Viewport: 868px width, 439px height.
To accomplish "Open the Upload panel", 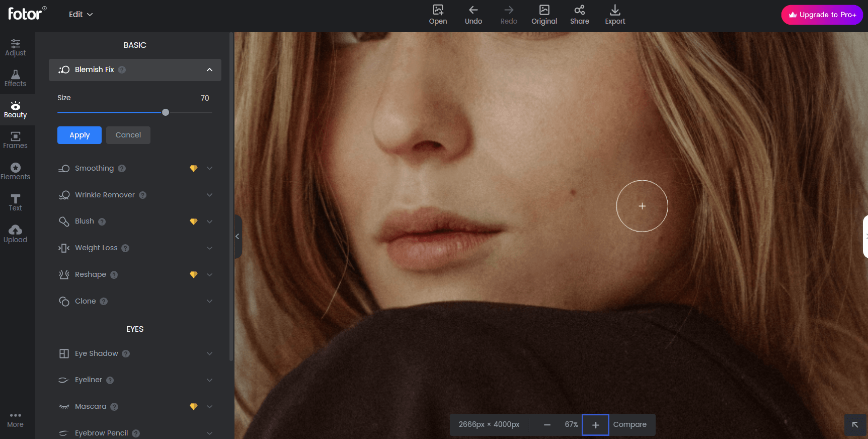I will (16, 234).
